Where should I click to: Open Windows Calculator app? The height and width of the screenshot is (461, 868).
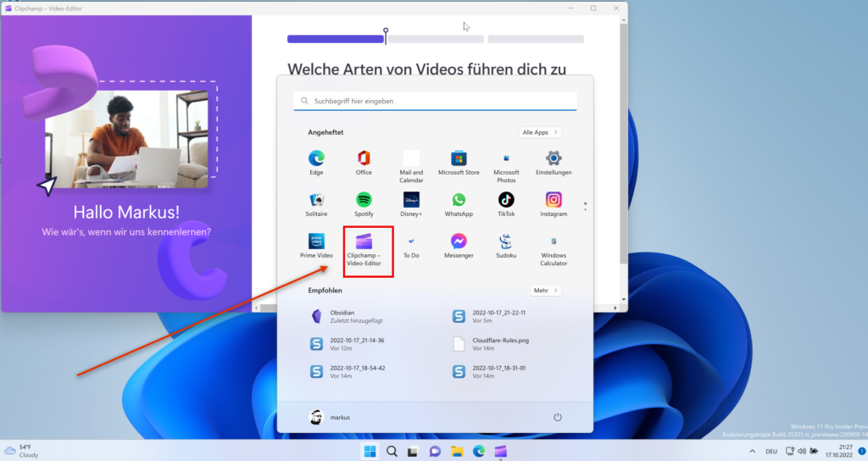[x=554, y=250]
